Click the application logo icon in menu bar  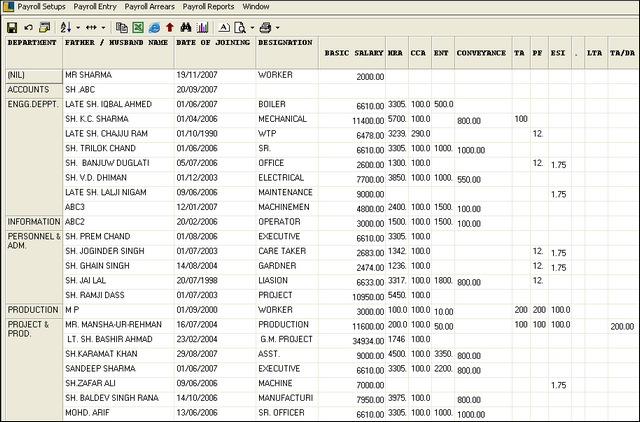click(8, 7)
